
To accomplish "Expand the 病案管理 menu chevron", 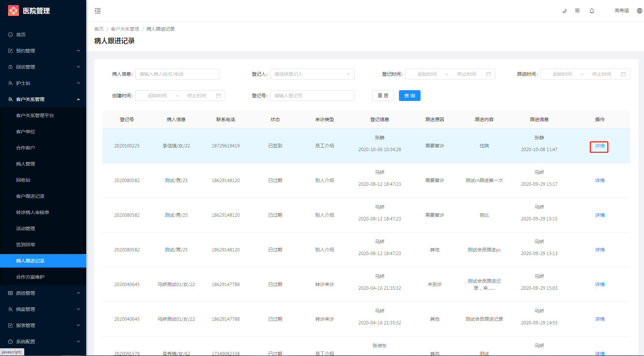I will [78, 309].
